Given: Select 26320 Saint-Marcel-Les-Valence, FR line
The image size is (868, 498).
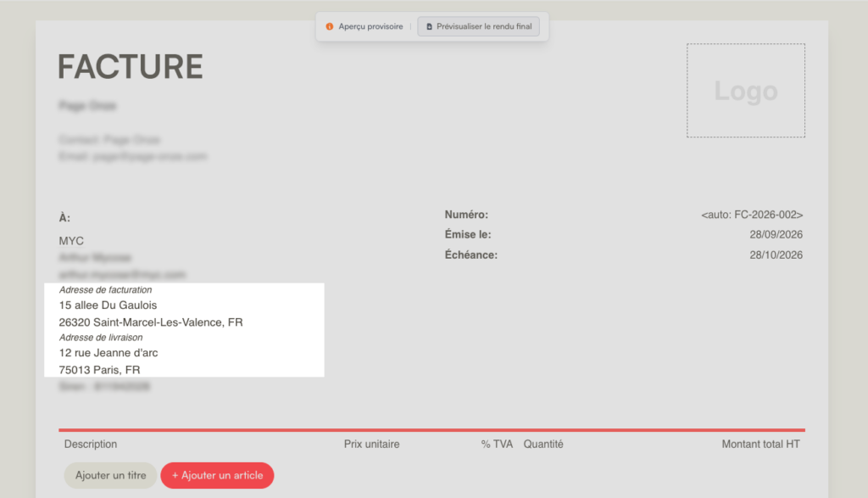Looking at the screenshot, I should 151,322.
